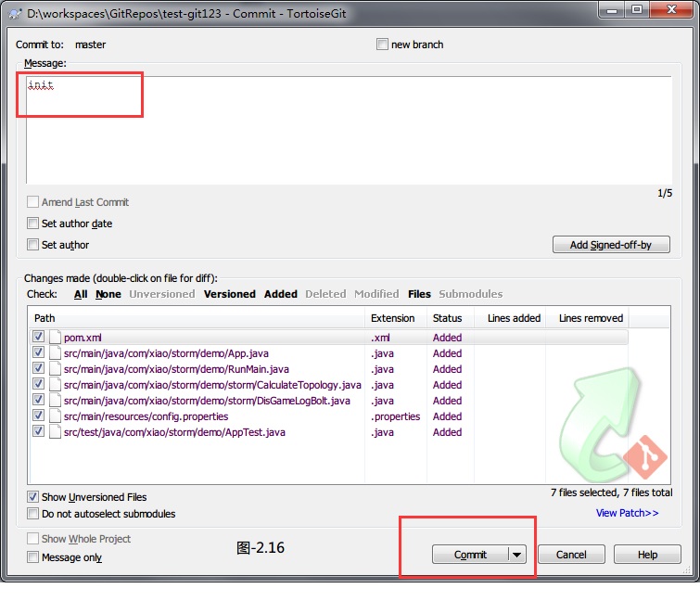
Task: Click the RunMain.java file icon
Action: coord(55,369)
